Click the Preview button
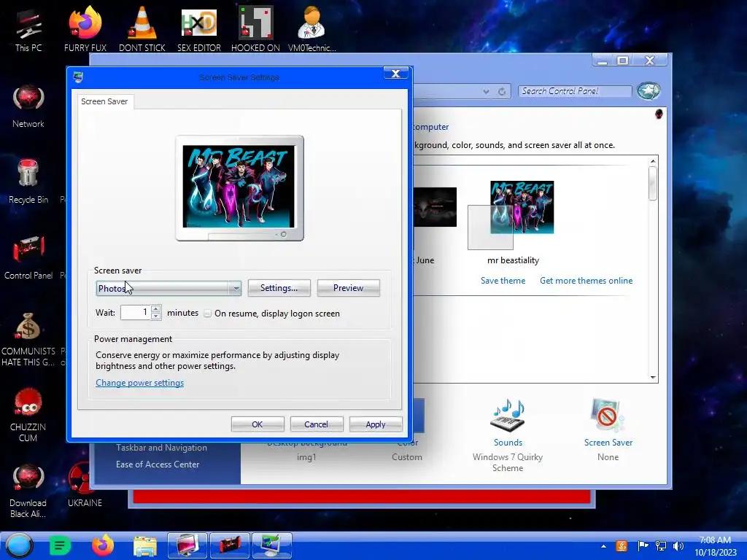 coord(348,288)
